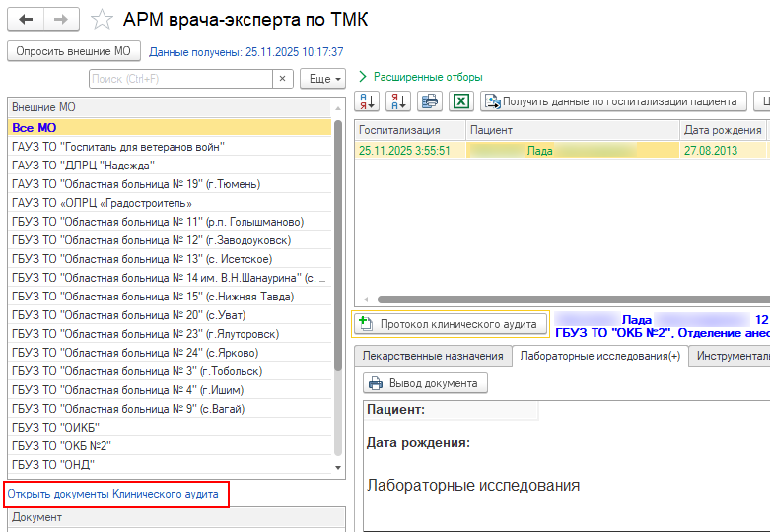Sort list ascending А-Я
770x532 pixels.
tap(367, 101)
